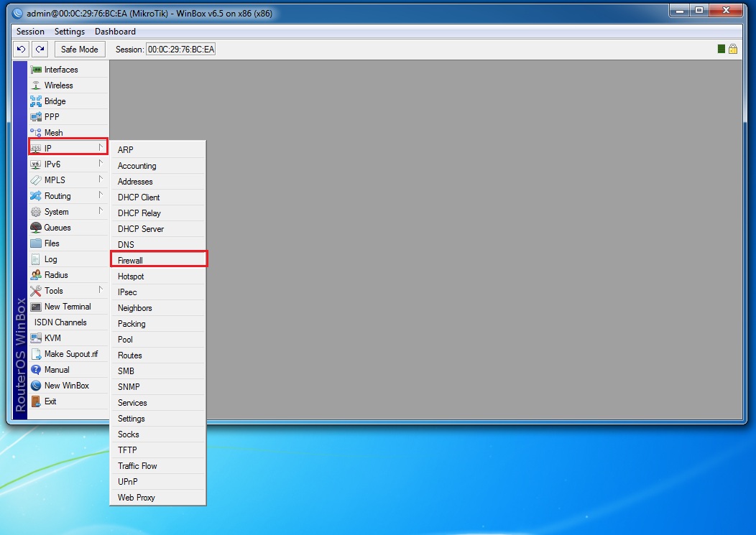The height and width of the screenshot is (535, 756).
Task: Click the MPLS icon
Action: (36, 180)
